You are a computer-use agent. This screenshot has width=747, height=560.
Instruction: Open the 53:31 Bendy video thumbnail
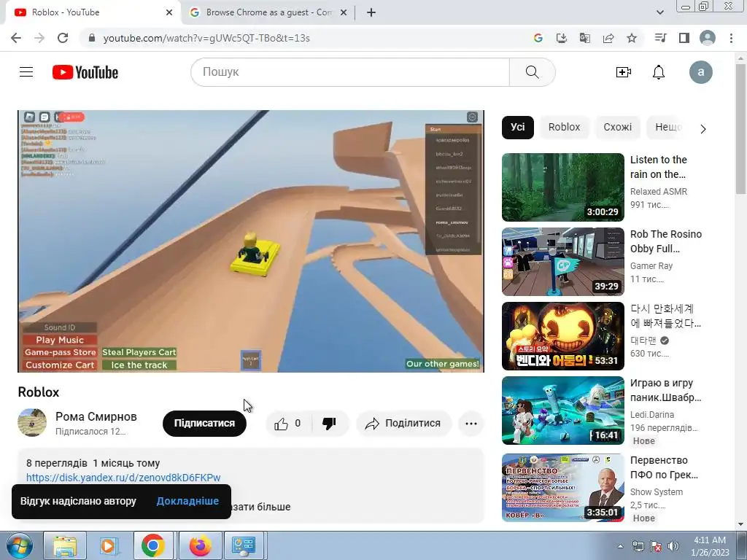(562, 336)
